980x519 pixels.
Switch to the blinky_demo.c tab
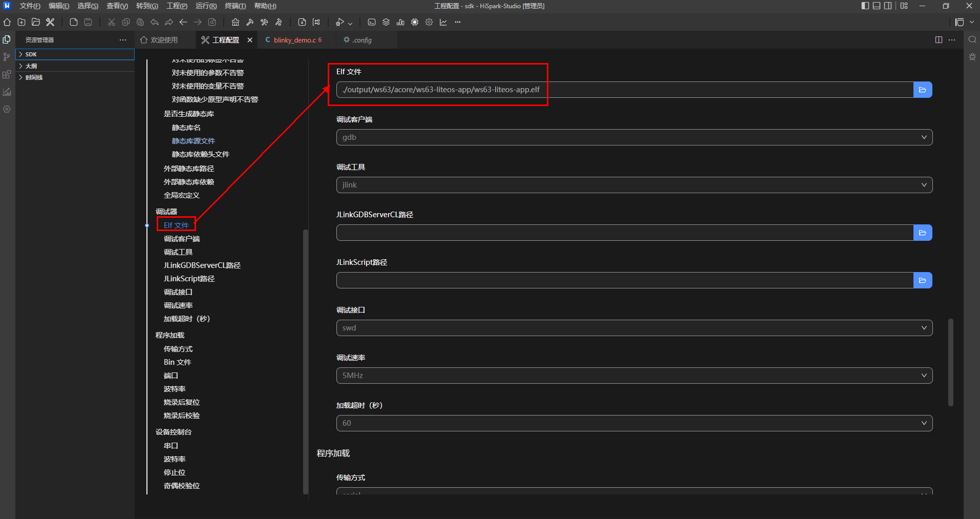click(x=294, y=40)
